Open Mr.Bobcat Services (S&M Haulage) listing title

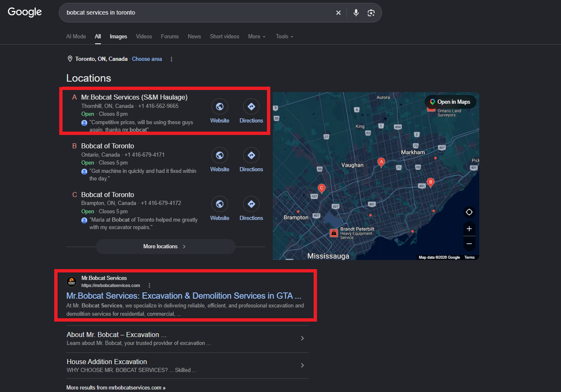point(134,97)
